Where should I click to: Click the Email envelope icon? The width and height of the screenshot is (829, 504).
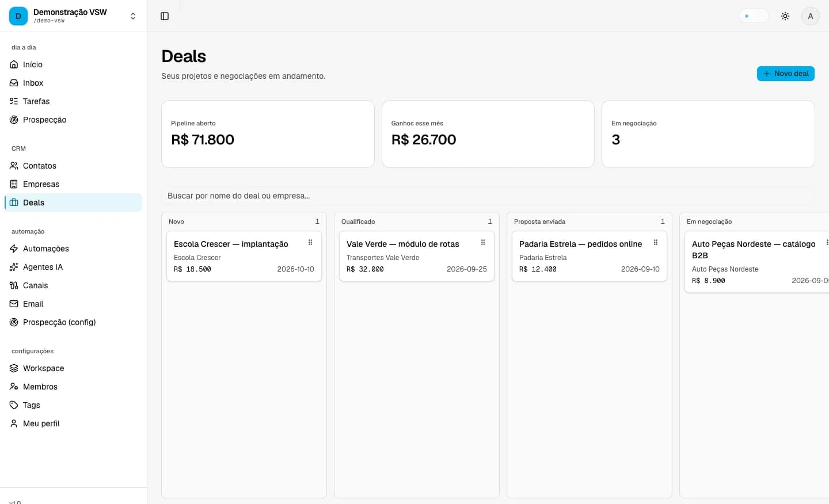14,304
